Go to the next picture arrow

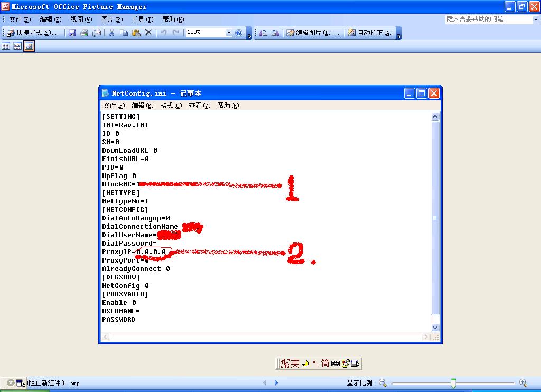point(276,382)
